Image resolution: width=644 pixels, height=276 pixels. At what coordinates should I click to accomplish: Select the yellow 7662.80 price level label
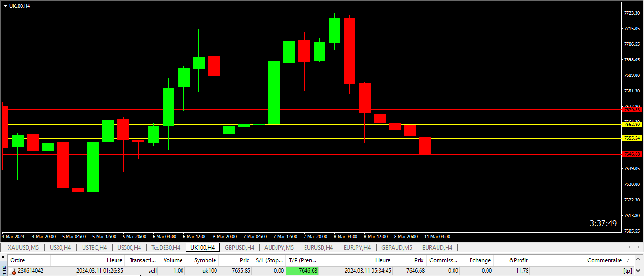click(632, 125)
